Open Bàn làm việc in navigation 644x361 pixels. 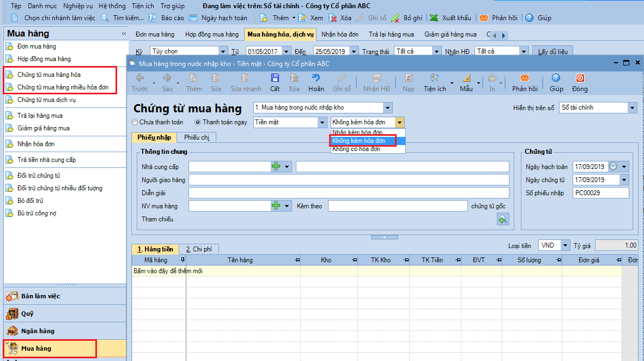coord(65,296)
